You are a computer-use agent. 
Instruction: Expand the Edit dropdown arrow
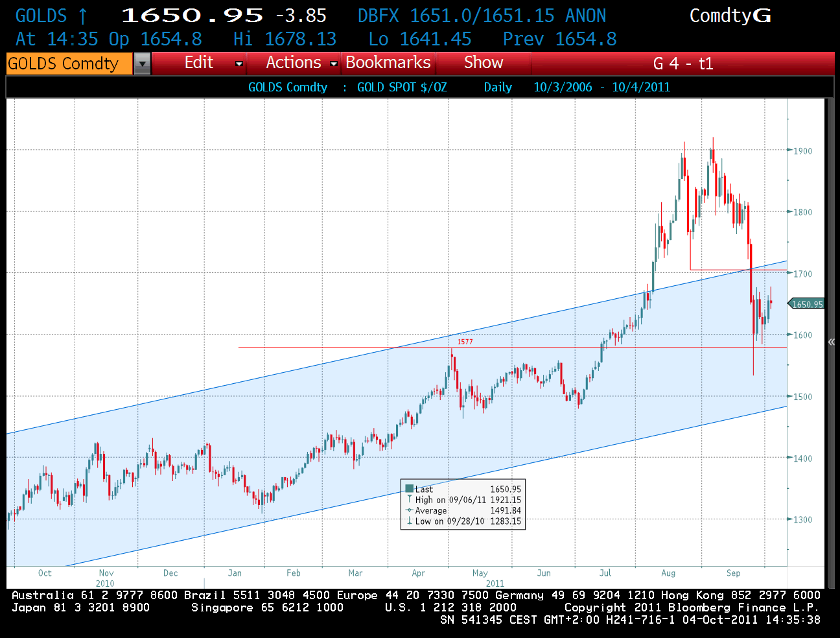point(239,64)
